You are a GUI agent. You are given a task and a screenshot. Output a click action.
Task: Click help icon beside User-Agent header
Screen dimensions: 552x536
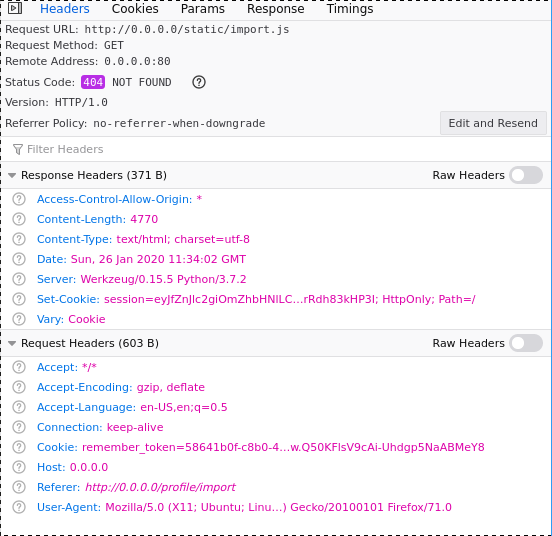[x=19, y=507]
